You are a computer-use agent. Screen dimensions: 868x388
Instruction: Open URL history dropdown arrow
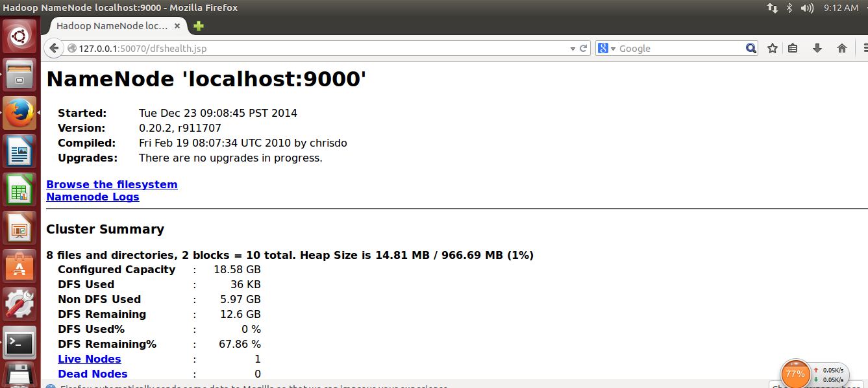(x=573, y=49)
